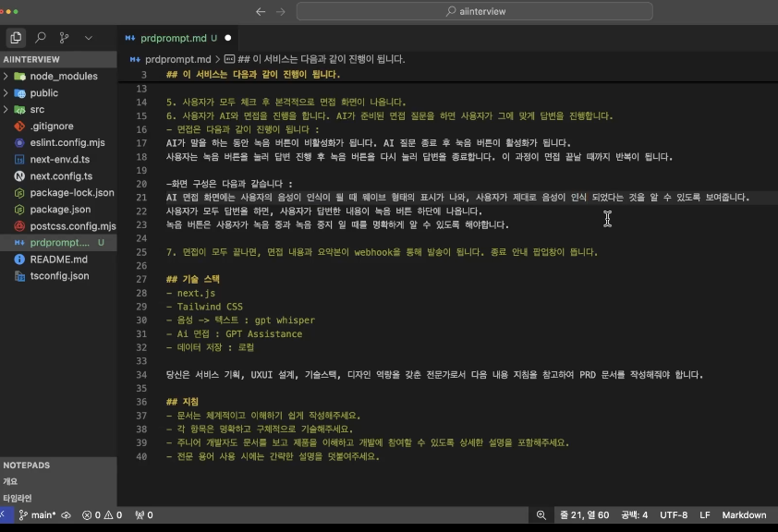Click the Next.js icon beside next.config.ts
Image resolution: width=778 pixels, height=532 pixels.
[19, 176]
